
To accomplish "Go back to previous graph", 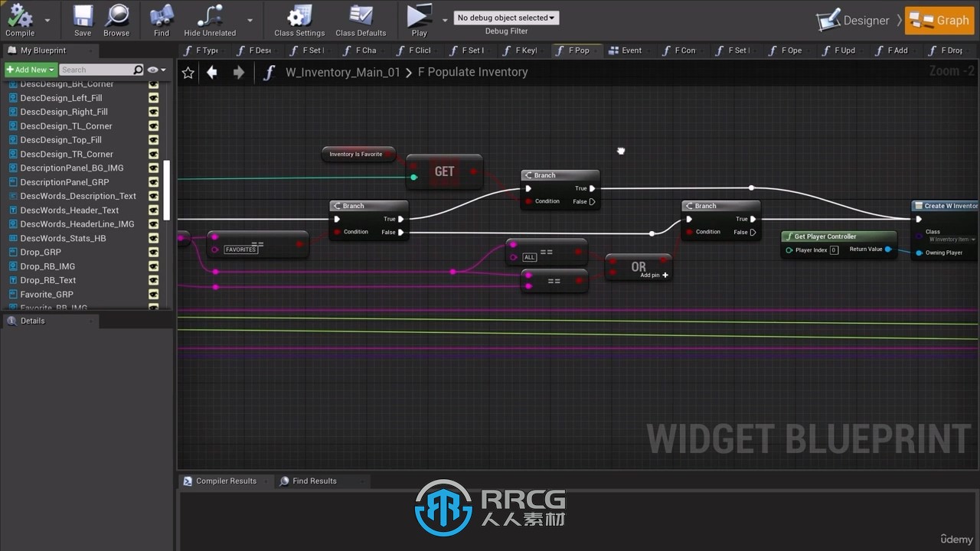I will tap(212, 72).
